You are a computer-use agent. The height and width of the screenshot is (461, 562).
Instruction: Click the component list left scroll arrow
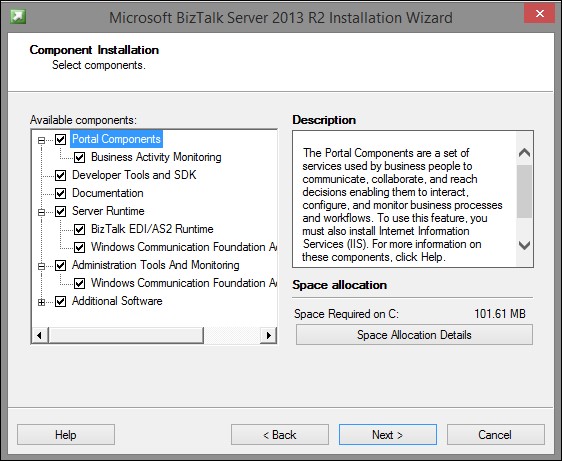click(x=39, y=336)
